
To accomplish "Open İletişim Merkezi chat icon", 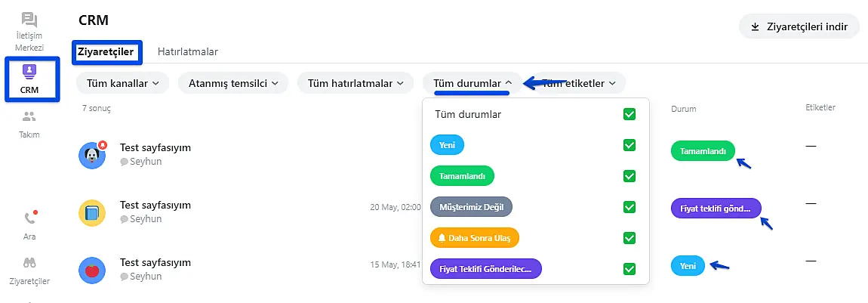I will coord(29,20).
